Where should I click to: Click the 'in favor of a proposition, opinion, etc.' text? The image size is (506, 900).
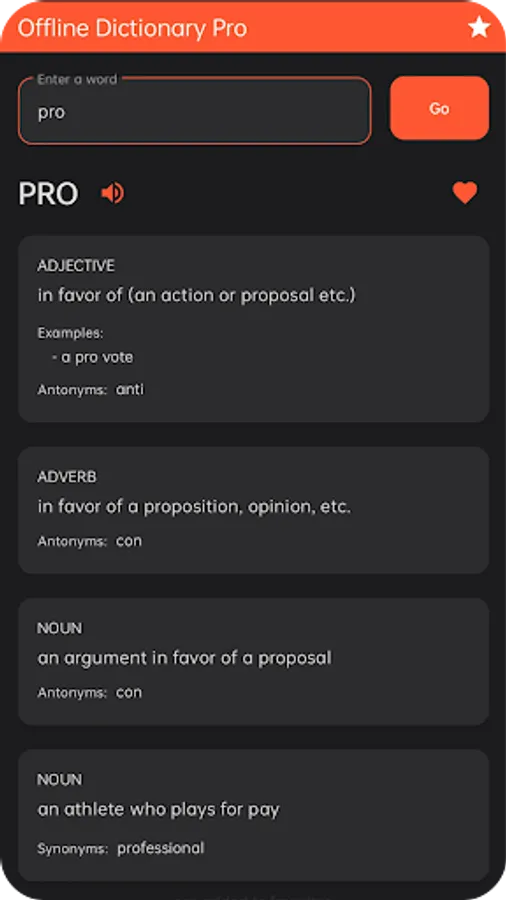194,507
